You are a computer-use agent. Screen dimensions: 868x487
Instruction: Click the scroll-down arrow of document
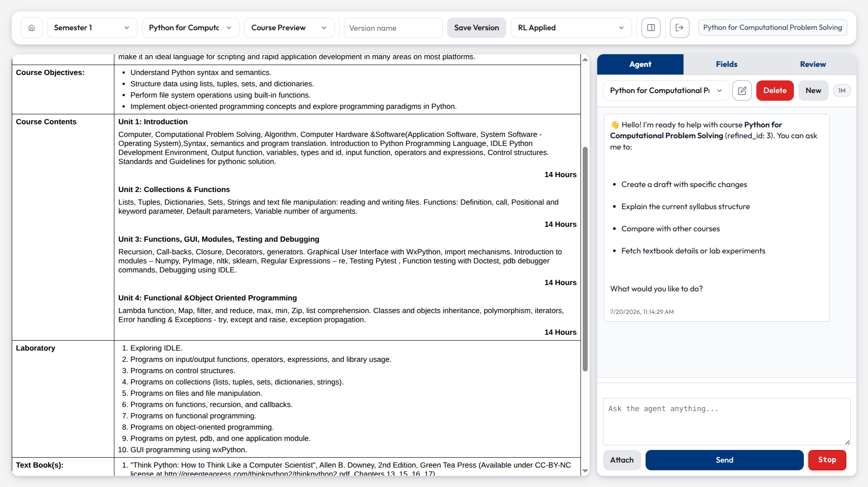pyautogui.click(x=585, y=471)
